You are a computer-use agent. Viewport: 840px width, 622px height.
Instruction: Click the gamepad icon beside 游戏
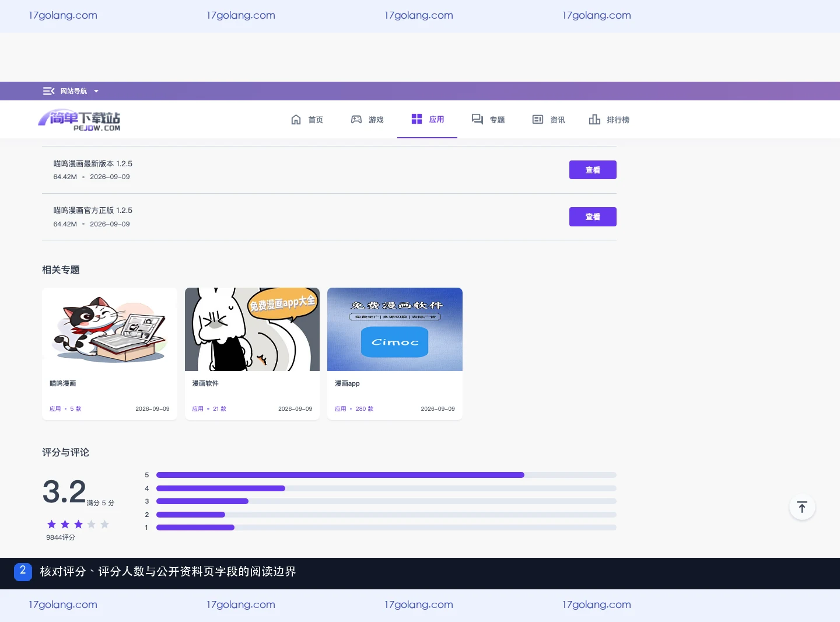point(356,120)
